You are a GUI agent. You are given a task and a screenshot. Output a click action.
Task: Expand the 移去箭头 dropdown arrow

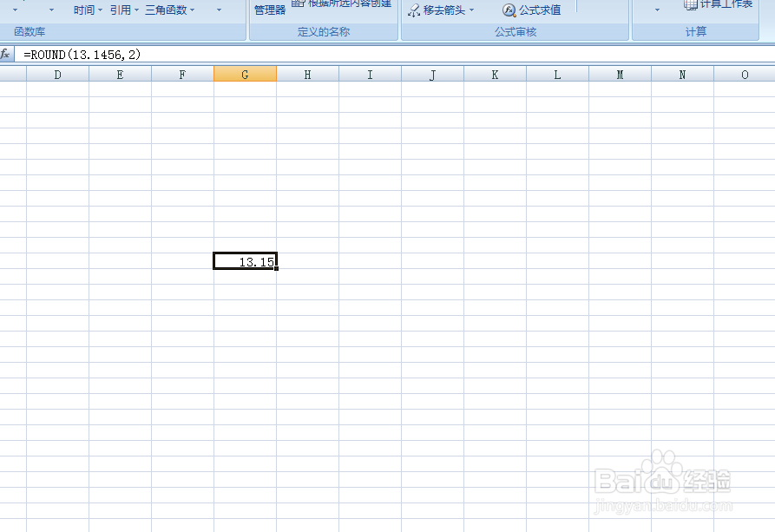pos(471,10)
